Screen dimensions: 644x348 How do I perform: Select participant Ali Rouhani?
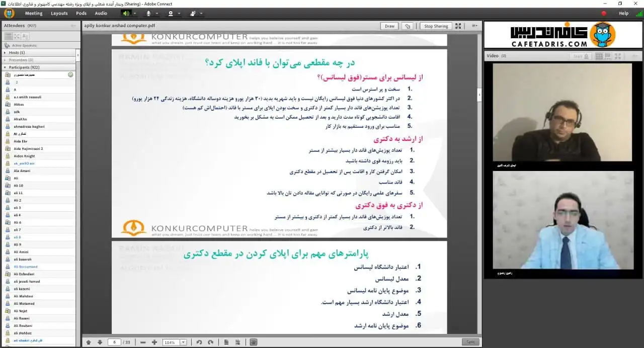[x=38, y=325]
